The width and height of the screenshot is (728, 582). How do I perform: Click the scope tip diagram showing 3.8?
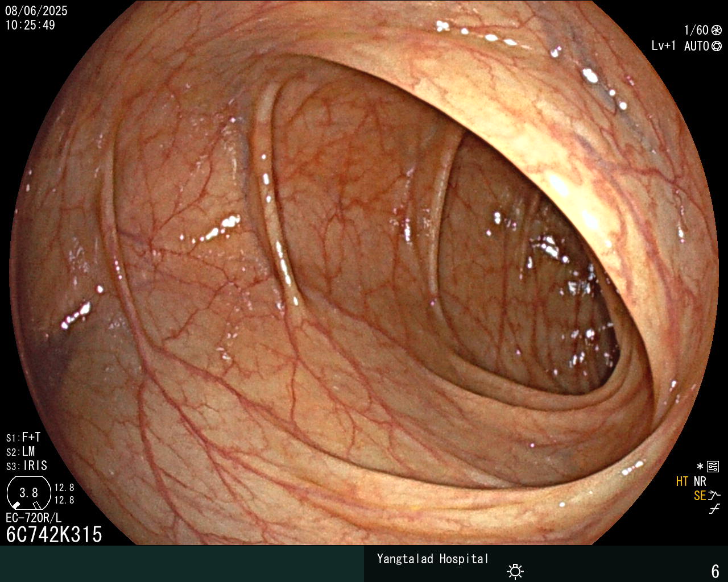point(28,493)
